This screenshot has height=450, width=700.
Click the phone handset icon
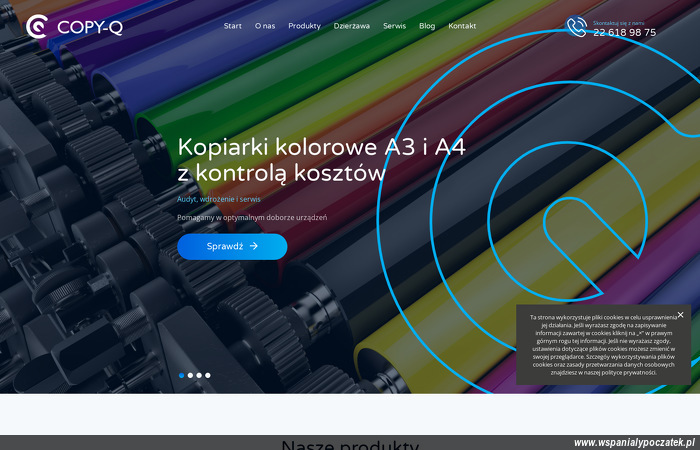tap(576, 27)
